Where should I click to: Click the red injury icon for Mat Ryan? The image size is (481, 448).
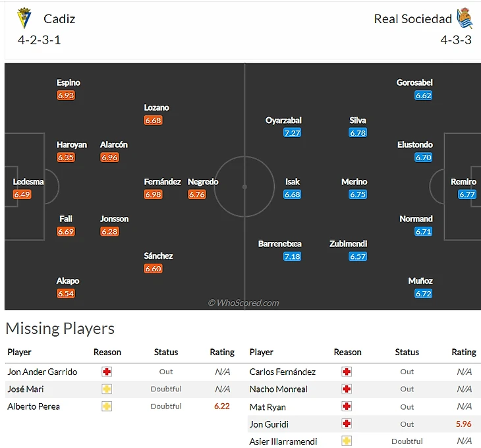click(x=347, y=406)
